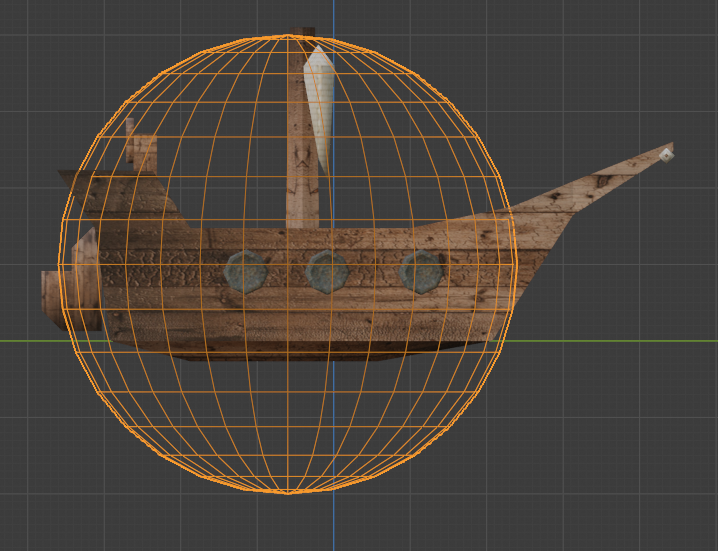
Task: Select the small posts on the stern deck
Action: coord(142,150)
